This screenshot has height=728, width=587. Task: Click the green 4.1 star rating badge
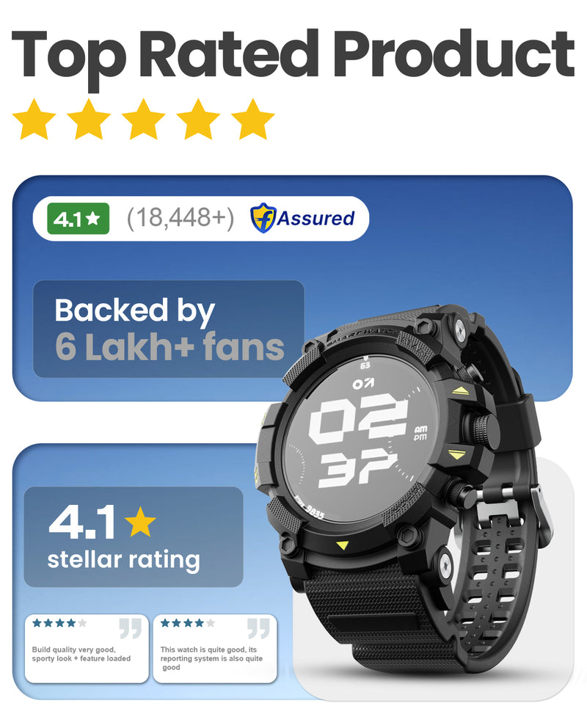point(78,218)
